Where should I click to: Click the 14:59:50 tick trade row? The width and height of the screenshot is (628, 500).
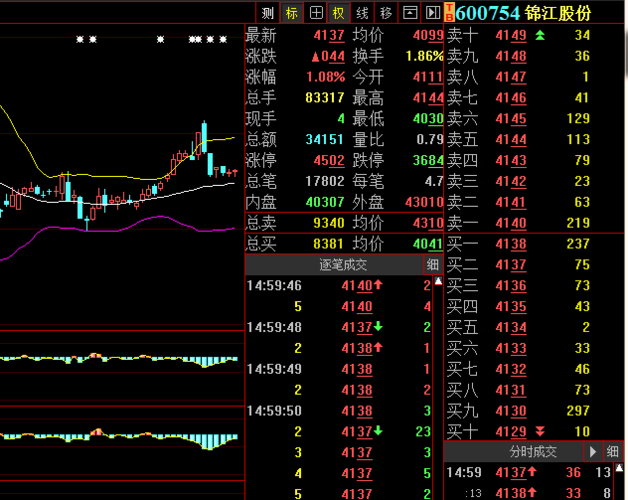(x=339, y=411)
